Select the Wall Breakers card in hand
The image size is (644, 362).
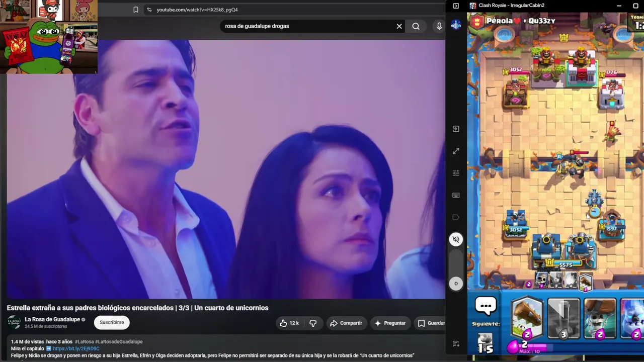tap(600, 318)
